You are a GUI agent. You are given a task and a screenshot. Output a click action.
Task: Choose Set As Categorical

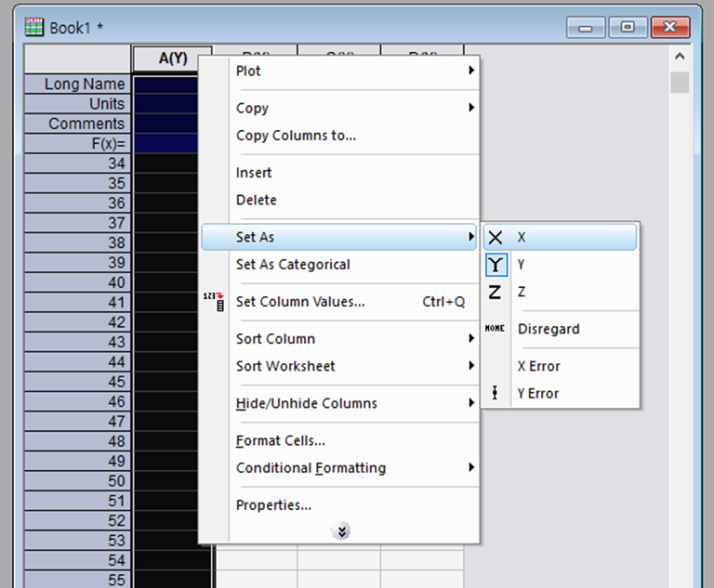pos(339,265)
